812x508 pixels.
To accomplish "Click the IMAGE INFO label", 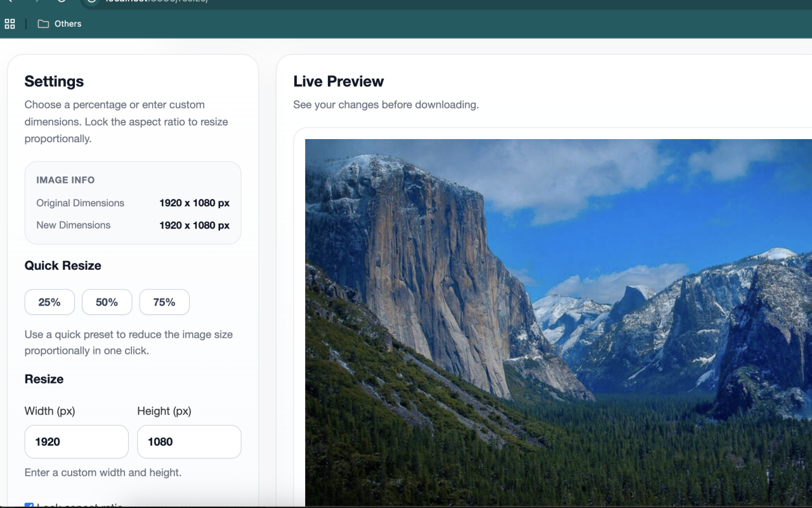I will pyautogui.click(x=65, y=180).
